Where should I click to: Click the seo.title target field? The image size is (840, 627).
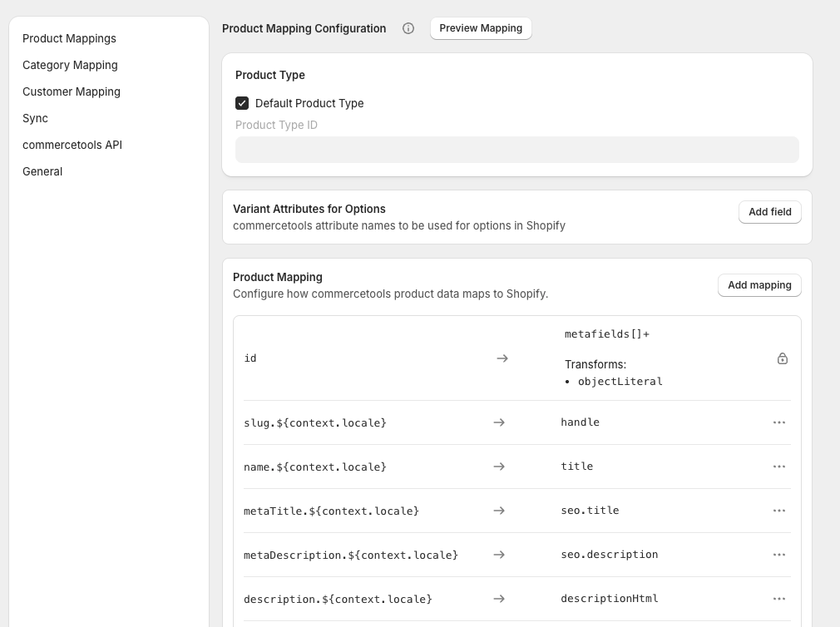click(x=590, y=511)
